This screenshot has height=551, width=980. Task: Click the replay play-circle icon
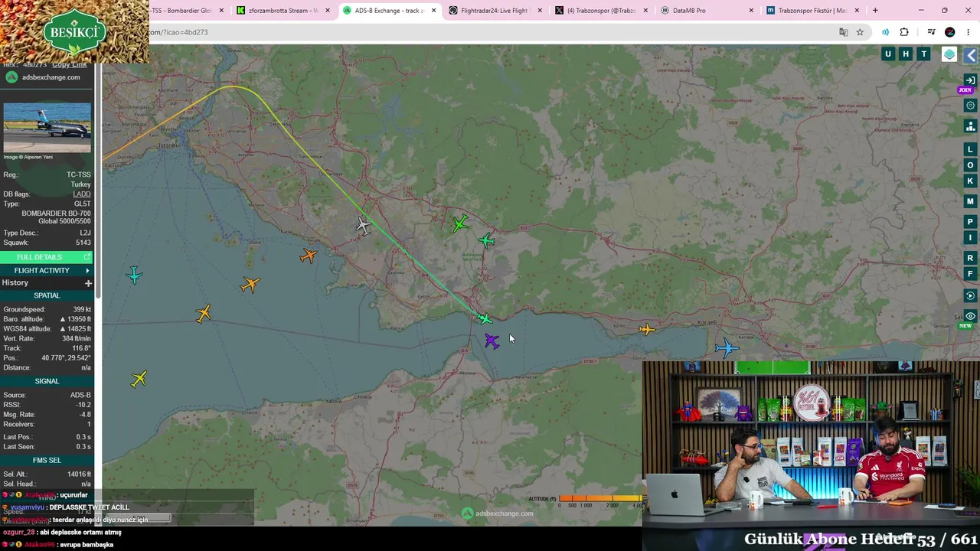[x=971, y=296]
